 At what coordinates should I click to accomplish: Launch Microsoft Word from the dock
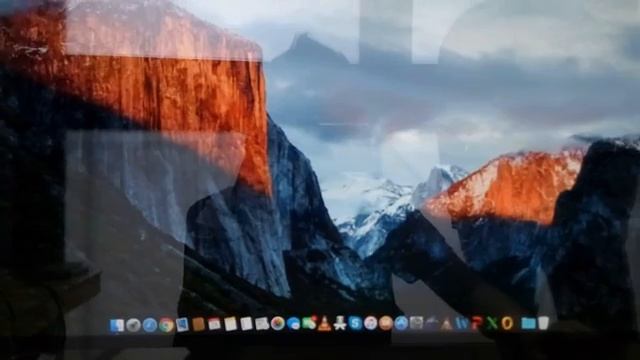pyautogui.click(x=462, y=324)
